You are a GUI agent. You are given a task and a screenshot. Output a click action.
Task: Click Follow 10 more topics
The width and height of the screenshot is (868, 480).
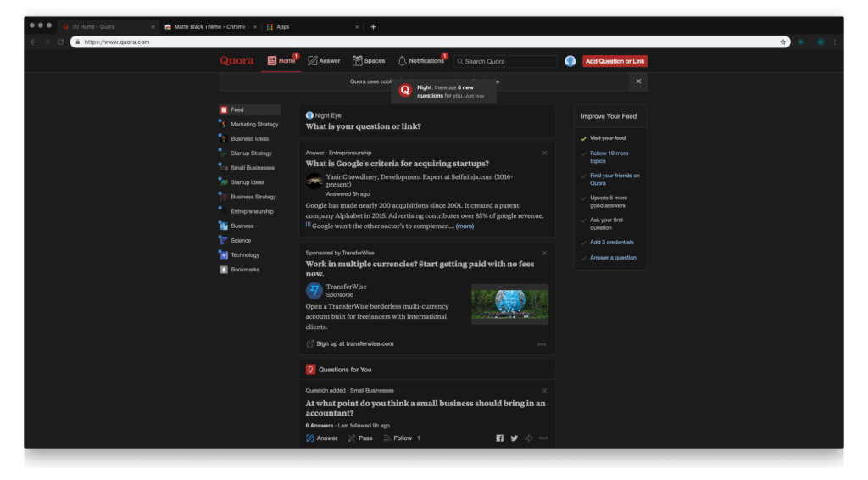pos(609,157)
